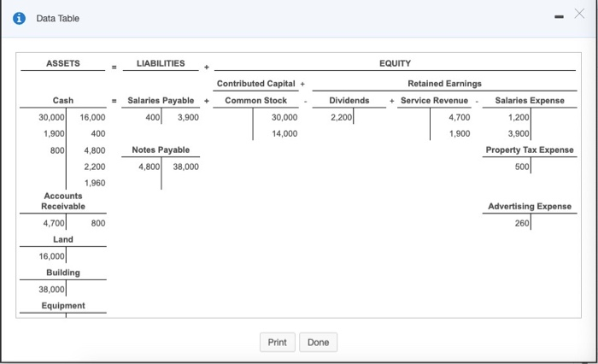Select the 800 debit in Cash

(57, 150)
